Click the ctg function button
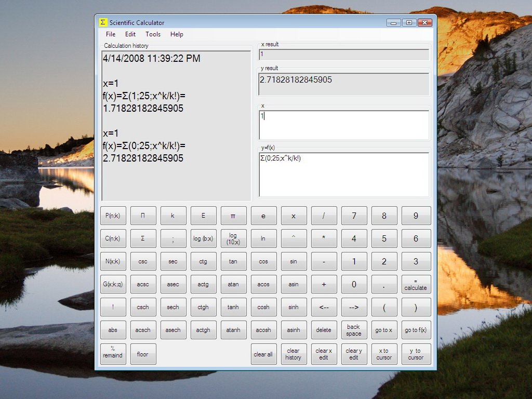 [203, 261]
